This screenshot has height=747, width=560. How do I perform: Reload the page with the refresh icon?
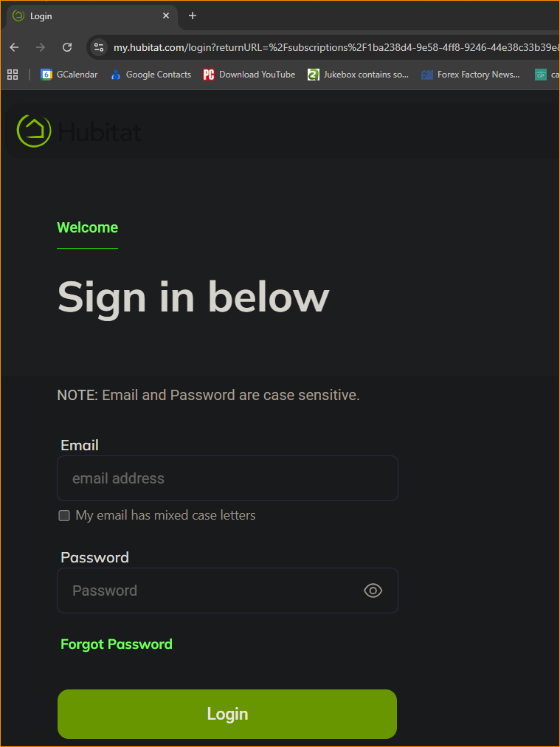(x=67, y=47)
